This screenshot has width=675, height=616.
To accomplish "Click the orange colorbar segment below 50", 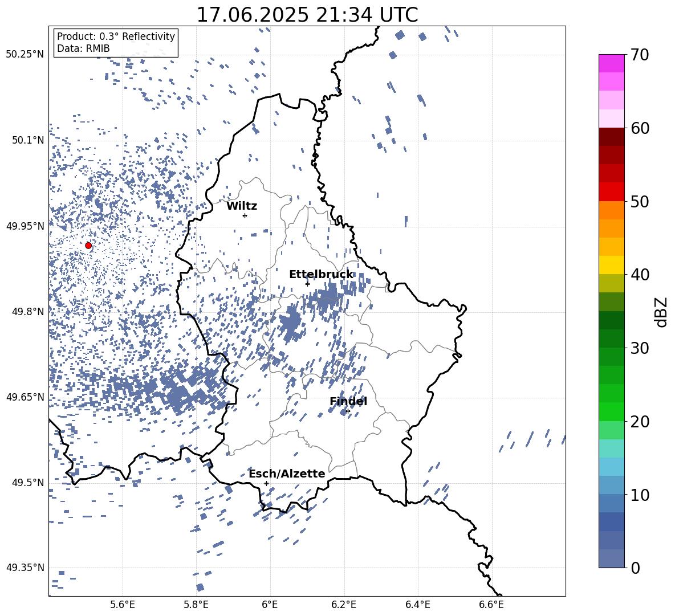I will point(611,210).
